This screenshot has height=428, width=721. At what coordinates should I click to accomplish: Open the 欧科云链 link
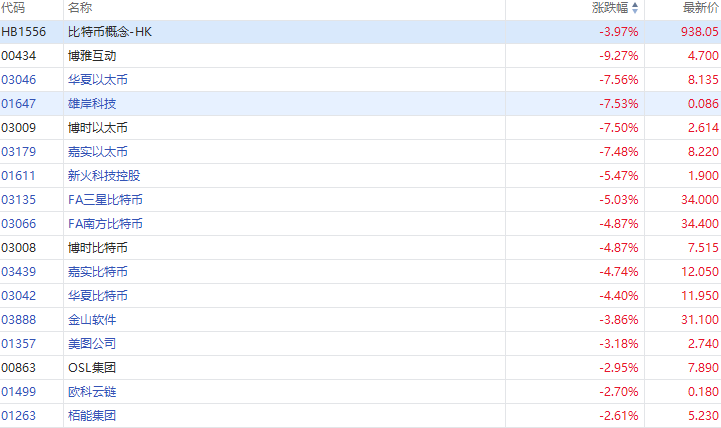[92, 391]
